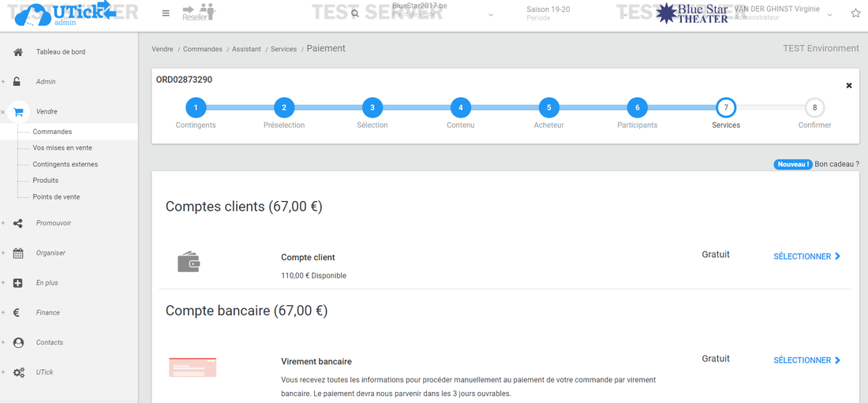Screen dimensions: 868x403
Task: Select Compte client payment option
Action: (806, 256)
